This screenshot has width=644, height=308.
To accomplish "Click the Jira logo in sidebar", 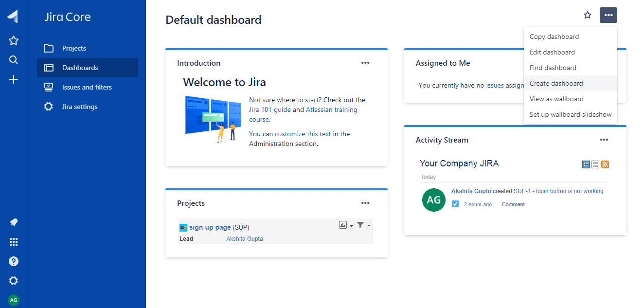I will [13, 17].
